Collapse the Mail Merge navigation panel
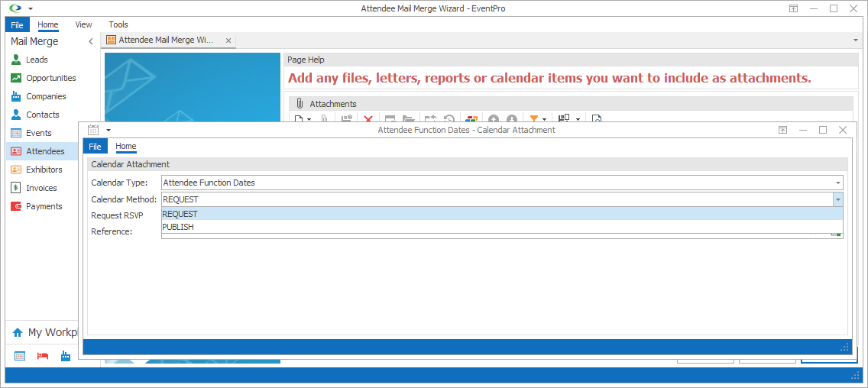The height and width of the screenshot is (388, 868). pos(91,41)
